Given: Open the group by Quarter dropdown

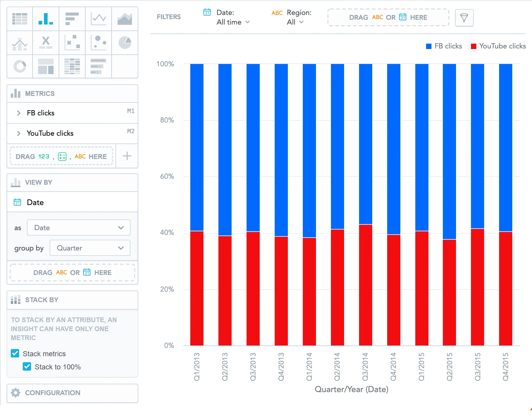Looking at the screenshot, I should click(90, 248).
